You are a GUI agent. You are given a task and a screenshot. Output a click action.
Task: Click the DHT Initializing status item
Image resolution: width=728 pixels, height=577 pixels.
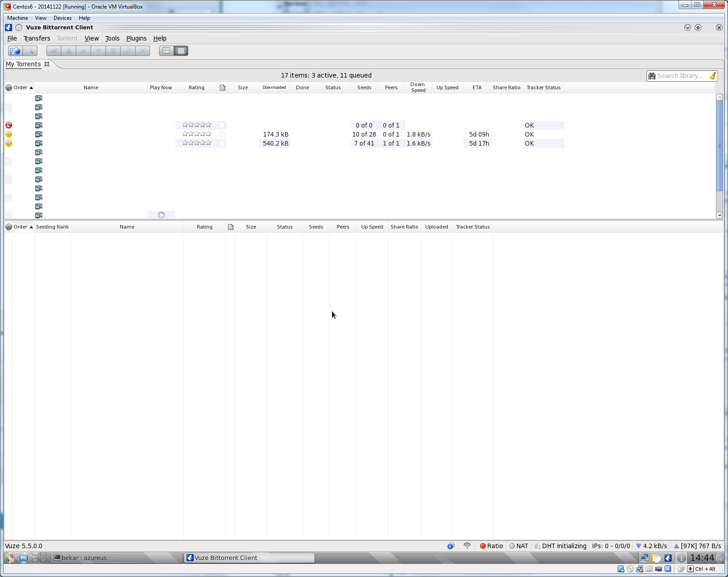coord(560,546)
